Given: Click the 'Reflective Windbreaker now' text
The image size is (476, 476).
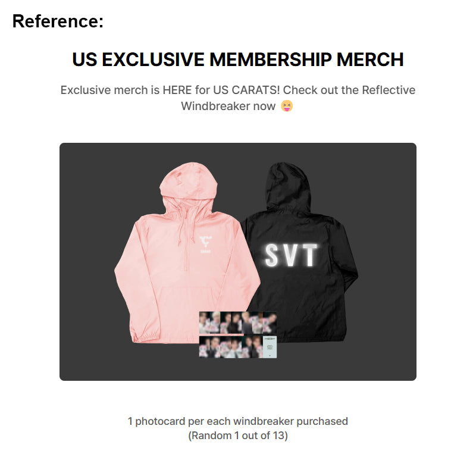Looking at the screenshot, I should [298, 98].
